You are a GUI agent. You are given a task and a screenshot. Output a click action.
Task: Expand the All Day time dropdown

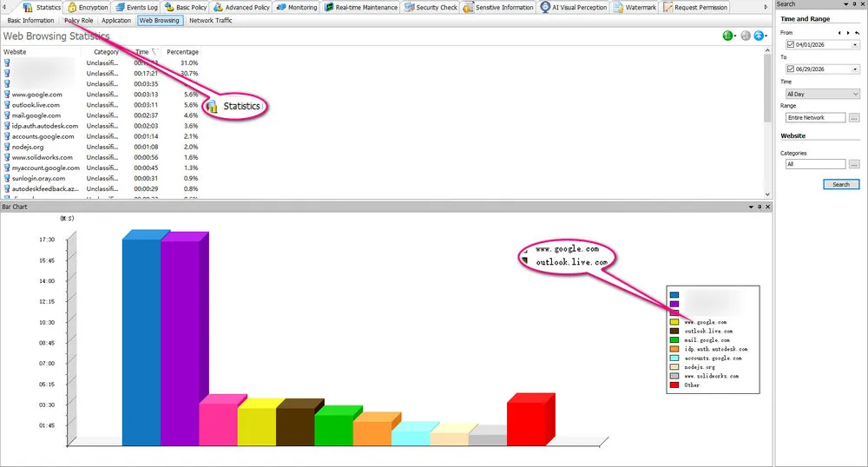855,94
